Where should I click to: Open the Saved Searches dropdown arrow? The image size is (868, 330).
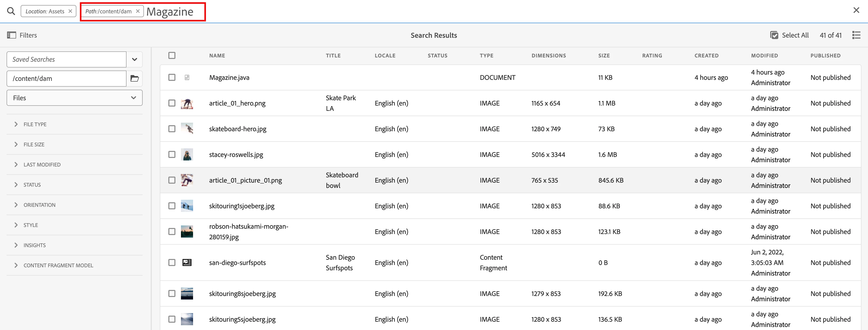point(134,59)
